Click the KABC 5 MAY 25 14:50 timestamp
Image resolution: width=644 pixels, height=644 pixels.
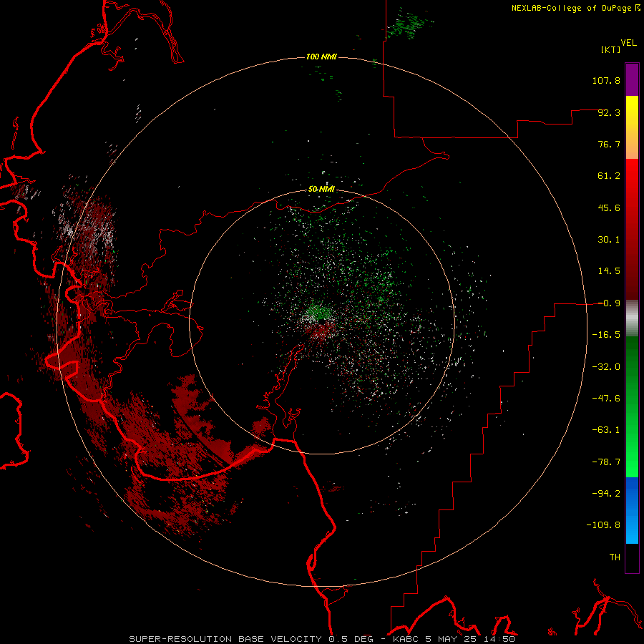[454, 639]
